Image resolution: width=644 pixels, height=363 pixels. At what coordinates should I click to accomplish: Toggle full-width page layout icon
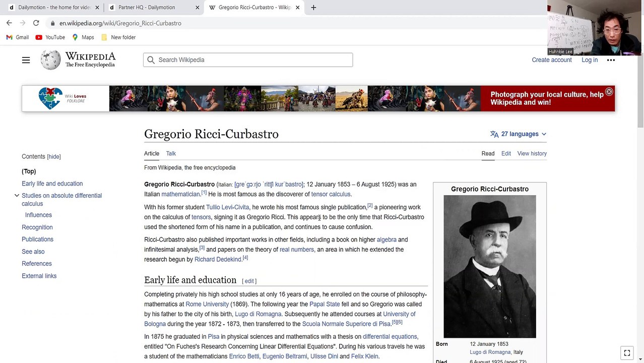(627, 353)
